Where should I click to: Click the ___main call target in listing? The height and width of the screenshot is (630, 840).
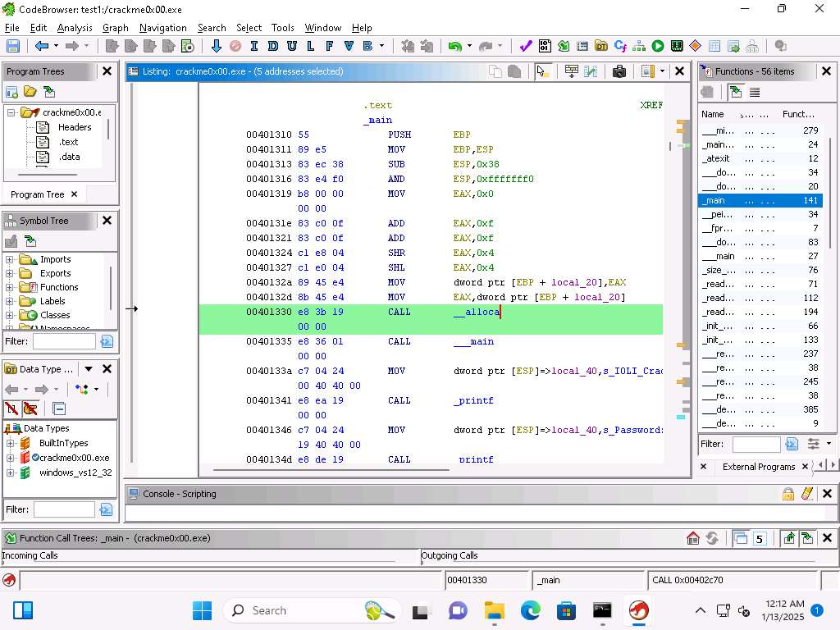(x=473, y=341)
